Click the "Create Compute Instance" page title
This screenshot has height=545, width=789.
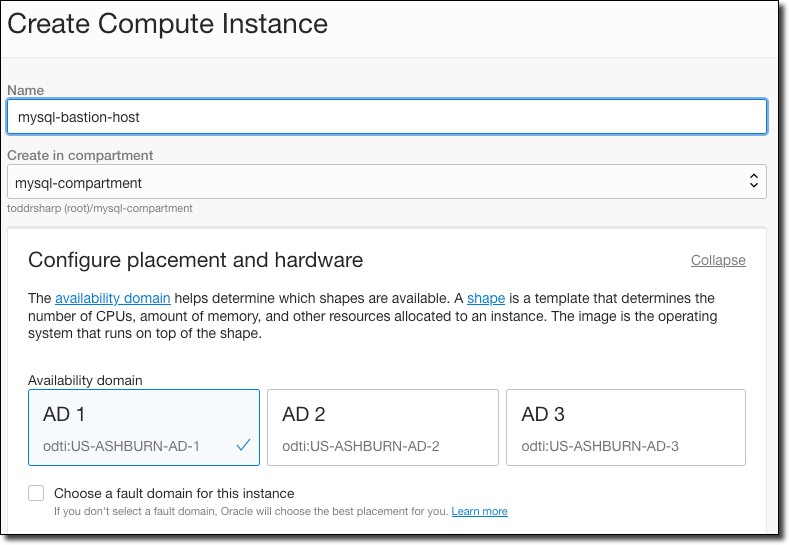pos(167,23)
